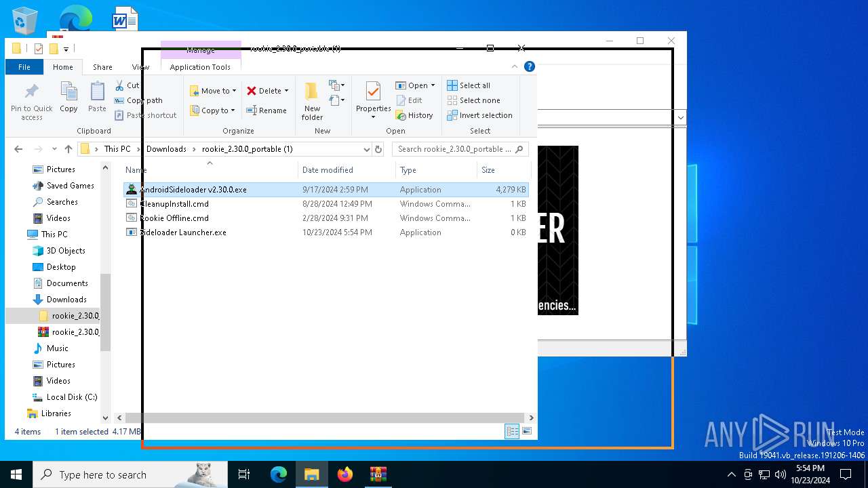
Task: Show hidden system tray icons
Action: (x=731, y=474)
